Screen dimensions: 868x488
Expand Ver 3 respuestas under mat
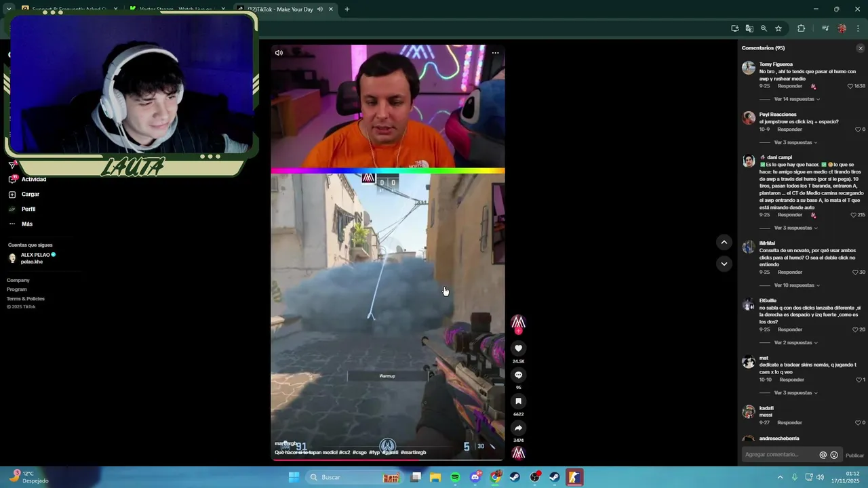(795, 392)
